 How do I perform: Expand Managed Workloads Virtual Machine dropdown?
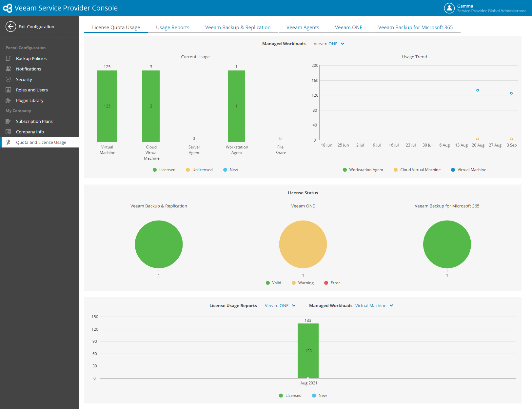click(x=374, y=305)
